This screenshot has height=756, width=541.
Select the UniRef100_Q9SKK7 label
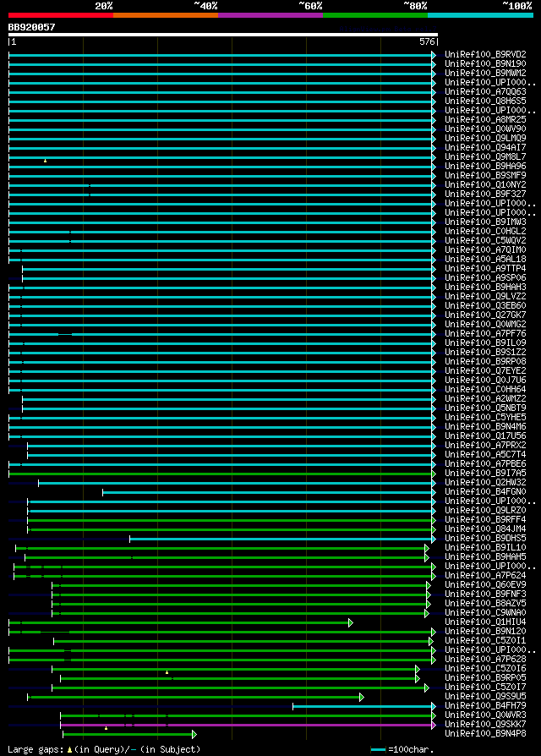485,724
